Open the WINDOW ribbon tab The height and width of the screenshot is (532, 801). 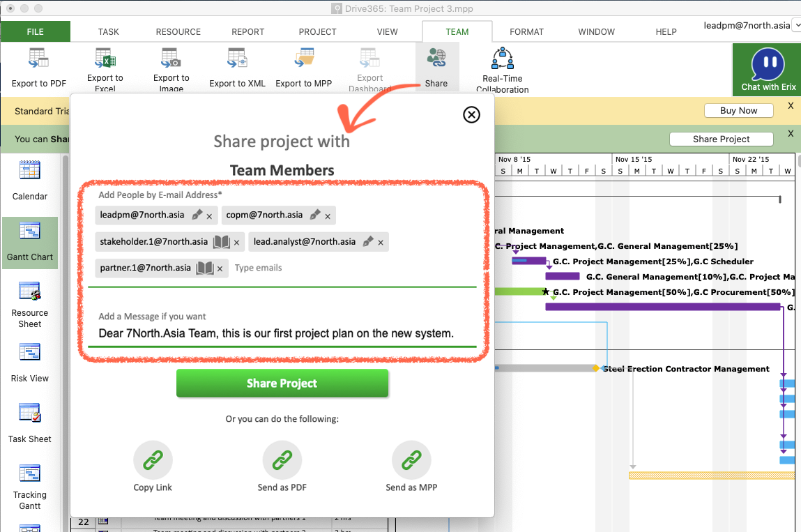597,31
